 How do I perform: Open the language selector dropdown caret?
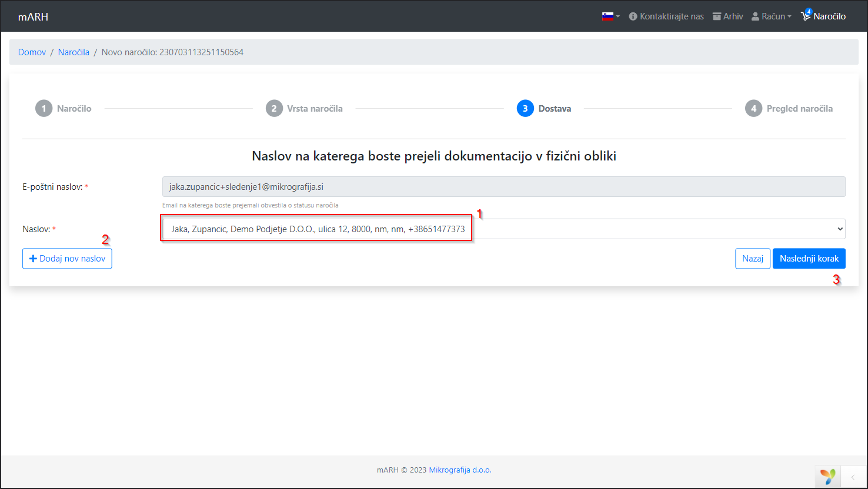point(618,17)
